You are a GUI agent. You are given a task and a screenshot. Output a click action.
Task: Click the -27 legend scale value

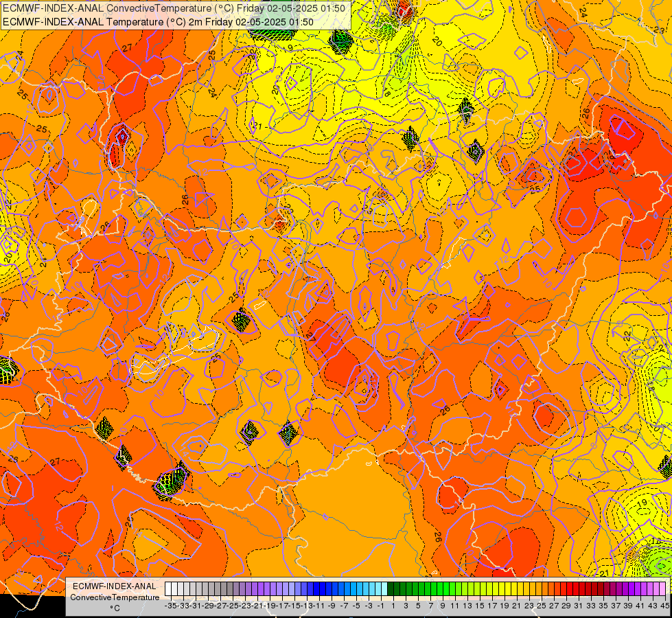click(x=220, y=606)
